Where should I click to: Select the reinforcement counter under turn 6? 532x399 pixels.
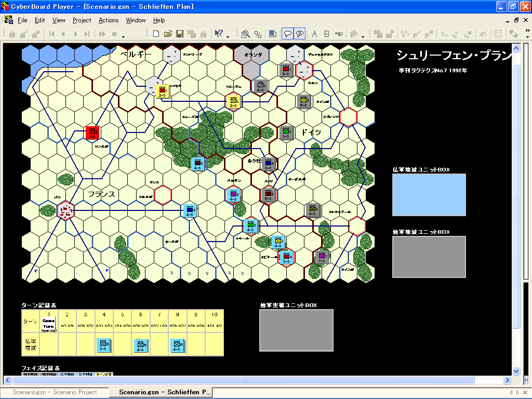140,345
